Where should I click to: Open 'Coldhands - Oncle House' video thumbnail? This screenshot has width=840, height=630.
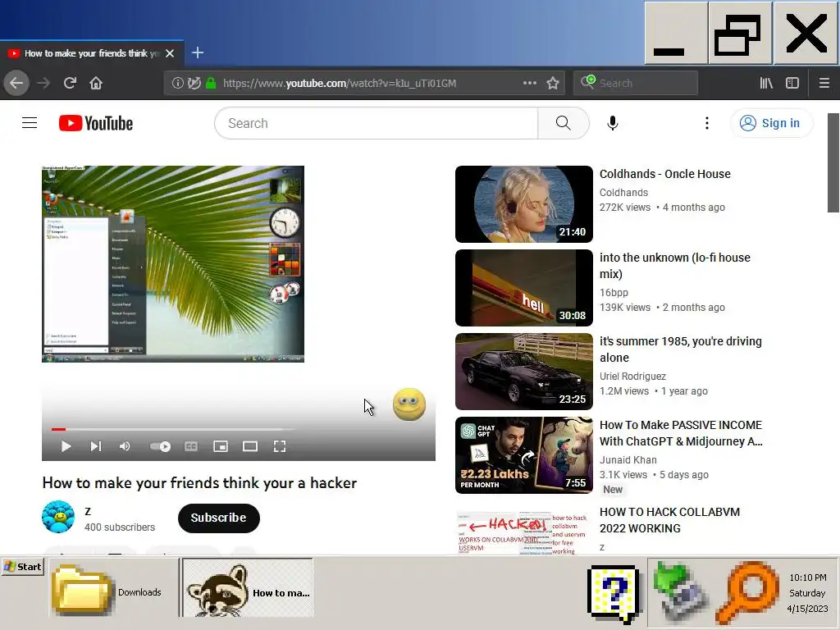point(524,204)
